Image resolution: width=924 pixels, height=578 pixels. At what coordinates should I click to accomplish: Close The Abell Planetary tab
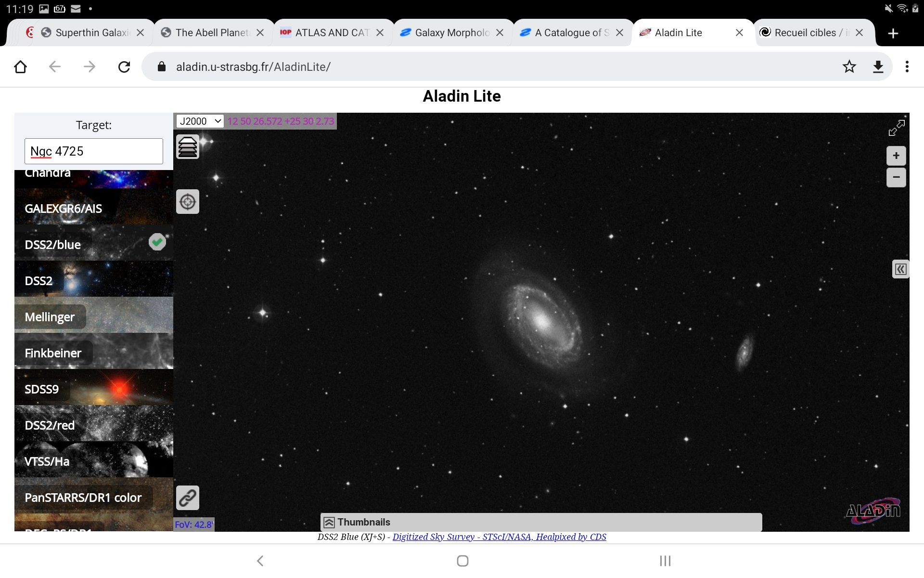click(x=260, y=33)
